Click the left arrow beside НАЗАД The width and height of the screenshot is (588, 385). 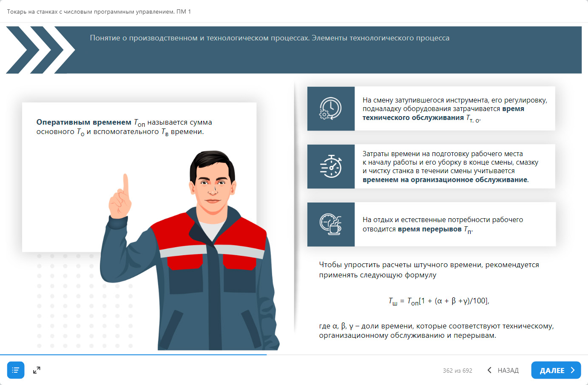tap(489, 370)
